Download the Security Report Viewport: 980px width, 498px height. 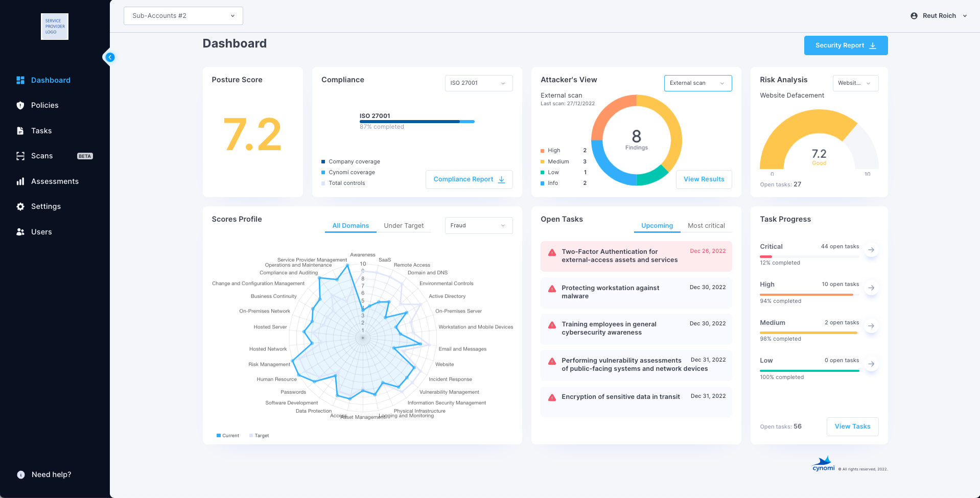[x=845, y=45]
